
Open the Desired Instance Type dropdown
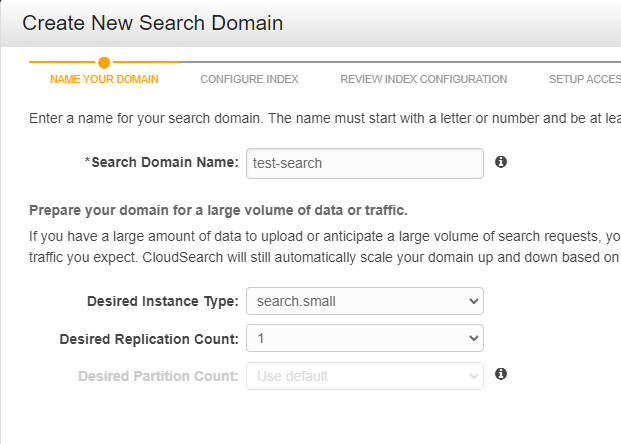pos(364,300)
